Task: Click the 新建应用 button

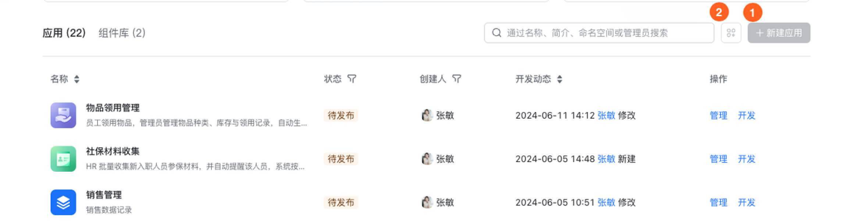Action: click(x=779, y=33)
